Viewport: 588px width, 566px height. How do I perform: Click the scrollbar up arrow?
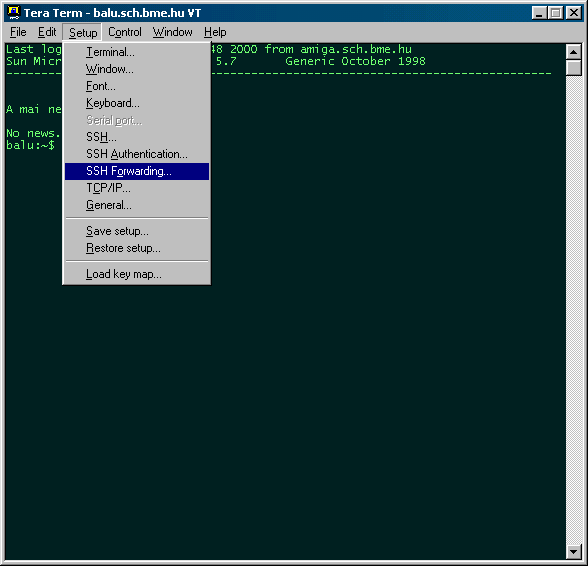pos(573,52)
